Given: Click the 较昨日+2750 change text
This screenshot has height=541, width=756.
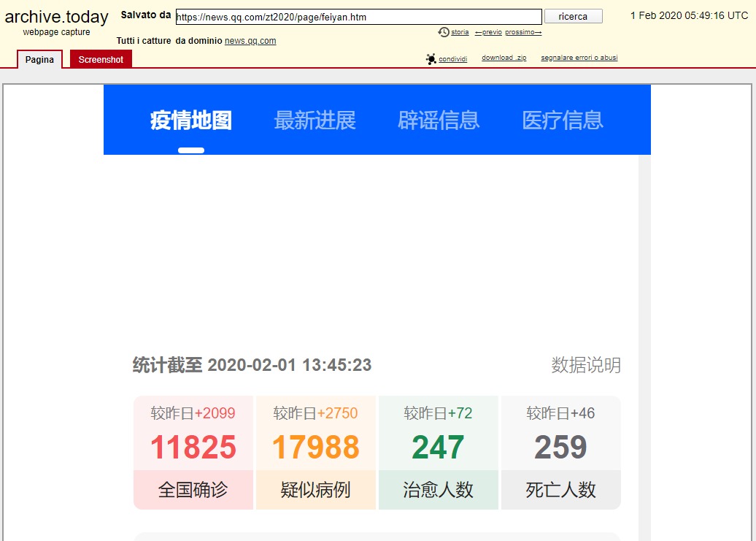Looking at the screenshot, I should tap(315, 413).
